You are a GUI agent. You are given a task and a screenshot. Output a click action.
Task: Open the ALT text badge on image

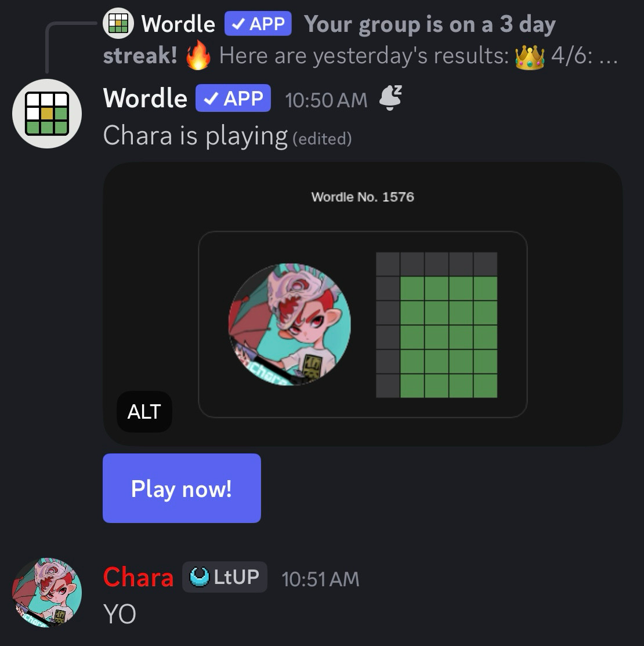click(144, 412)
